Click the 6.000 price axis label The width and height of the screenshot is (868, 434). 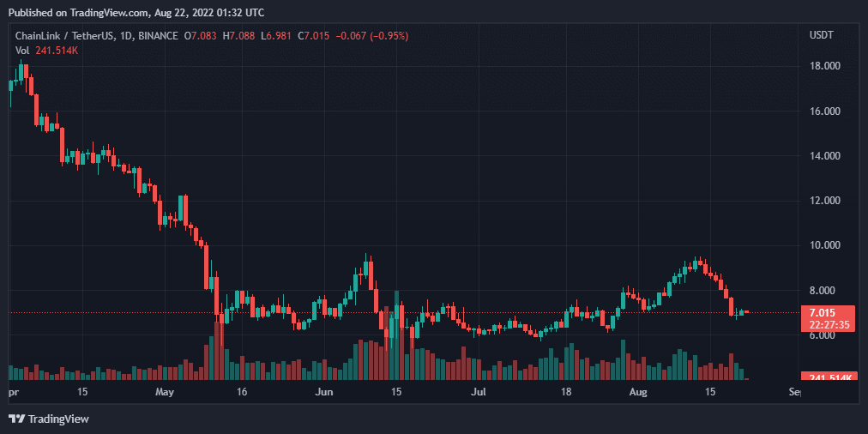(823, 335)
